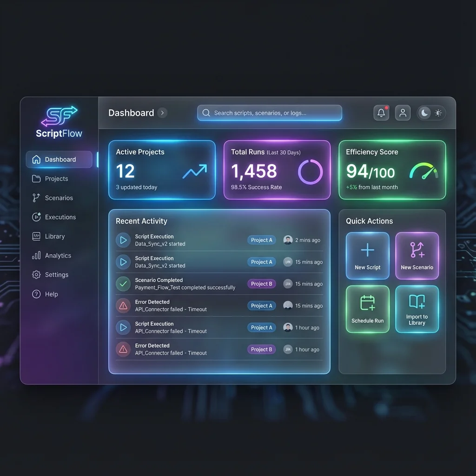Screen dimensions: 476x476
Task: Click the green checkmark on Payment_Flow_Test
Action: (123, 284)
